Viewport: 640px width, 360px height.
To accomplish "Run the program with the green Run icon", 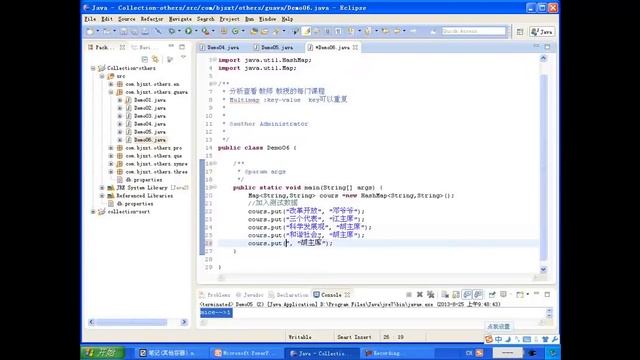I will click(188, 31).
